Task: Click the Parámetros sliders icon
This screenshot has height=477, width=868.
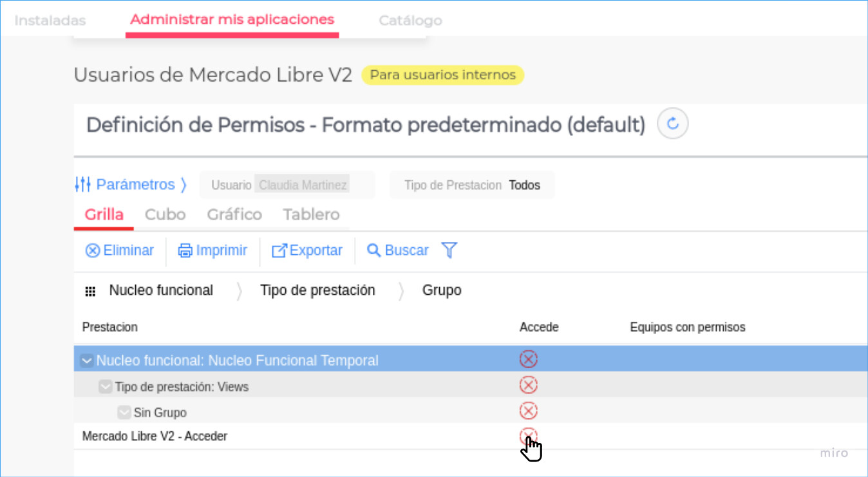Action: [82, 185]
